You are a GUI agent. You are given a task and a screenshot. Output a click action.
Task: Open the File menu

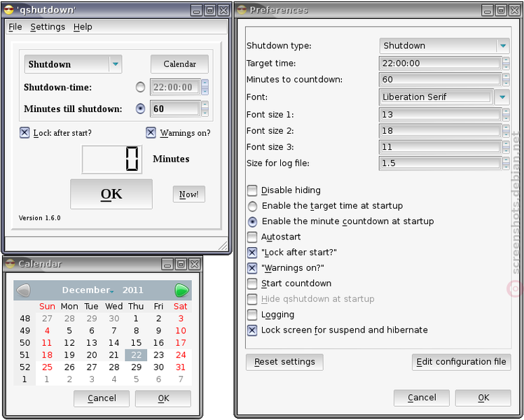pyautogui.click(x=15, y=27)
